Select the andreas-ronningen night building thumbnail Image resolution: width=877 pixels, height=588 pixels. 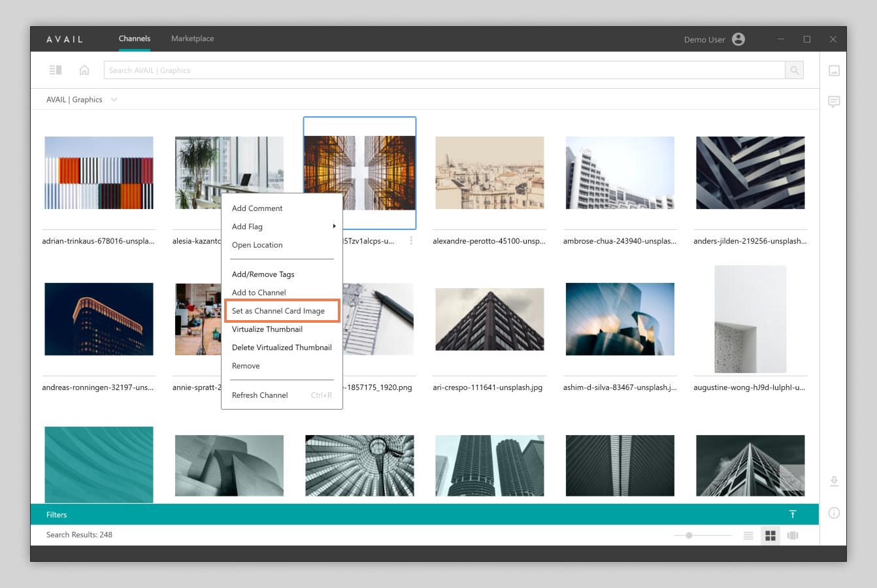[99, 319]
